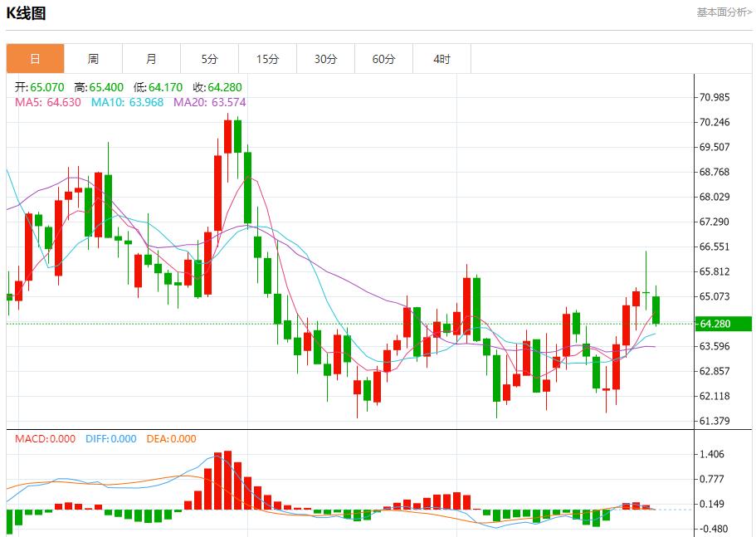Switch to the 月 monthly view
Image resolution: width=756 pixels, height=537 pixels.
click(x=152, y=58)
